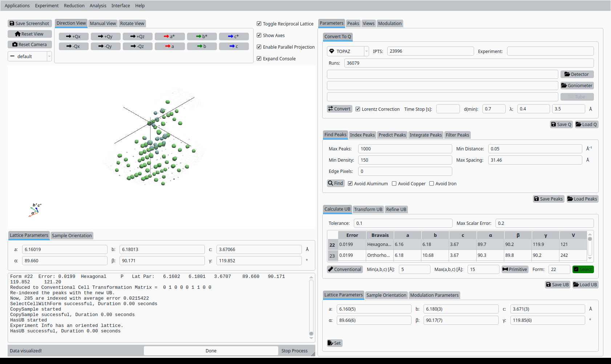Click the Primitive cell button
Screen dimensions: 611x364
515,270
